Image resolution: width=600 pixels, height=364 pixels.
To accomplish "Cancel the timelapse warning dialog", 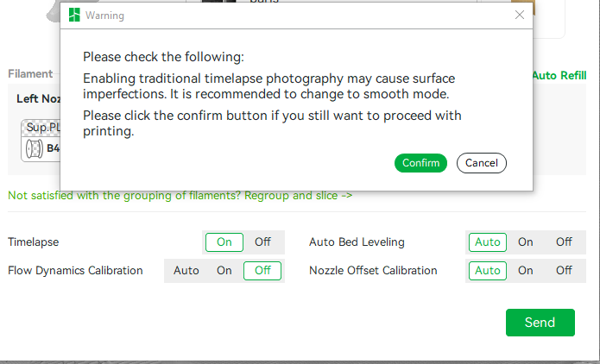I will coord(482,163).
